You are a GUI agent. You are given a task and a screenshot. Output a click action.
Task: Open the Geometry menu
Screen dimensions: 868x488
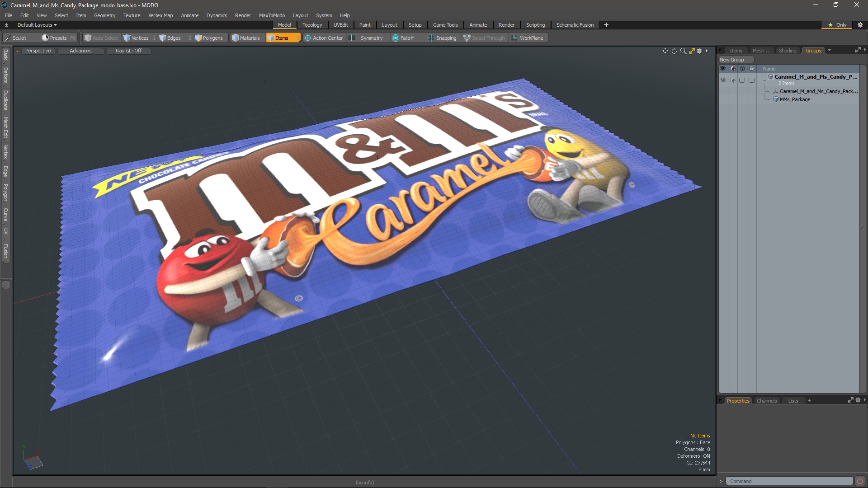click(x=104, y=15)
